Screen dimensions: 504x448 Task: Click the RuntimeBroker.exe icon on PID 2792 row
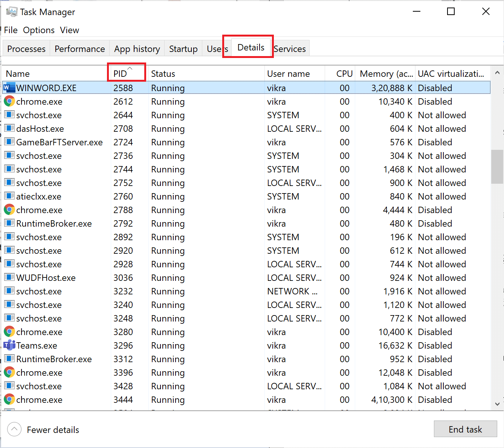click(9, 223)
